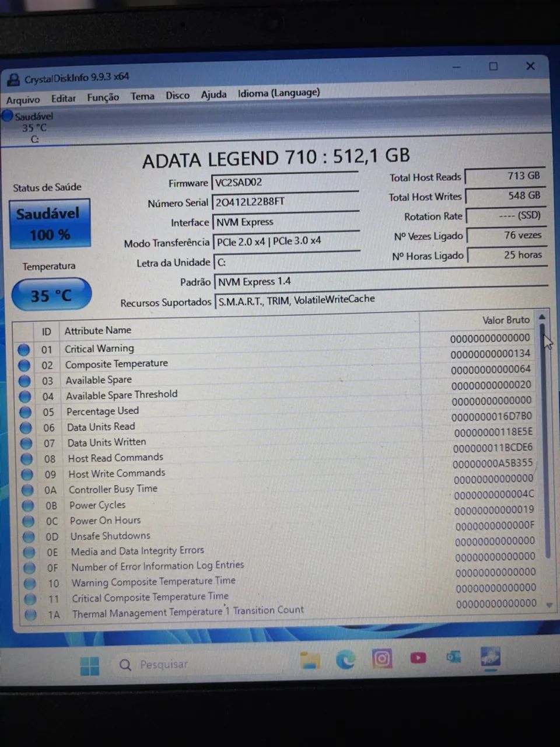Click status dot for Media and Data Integrity Errors
Image resolution: width=560 pixels, height=747 pixels.
[29, 552]
